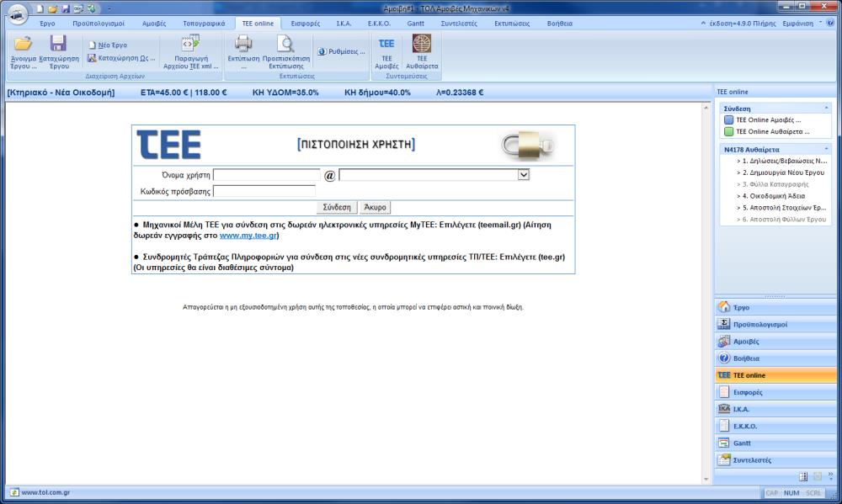Open Συντελεστές in the navigation pane

(x=775, y=460)
